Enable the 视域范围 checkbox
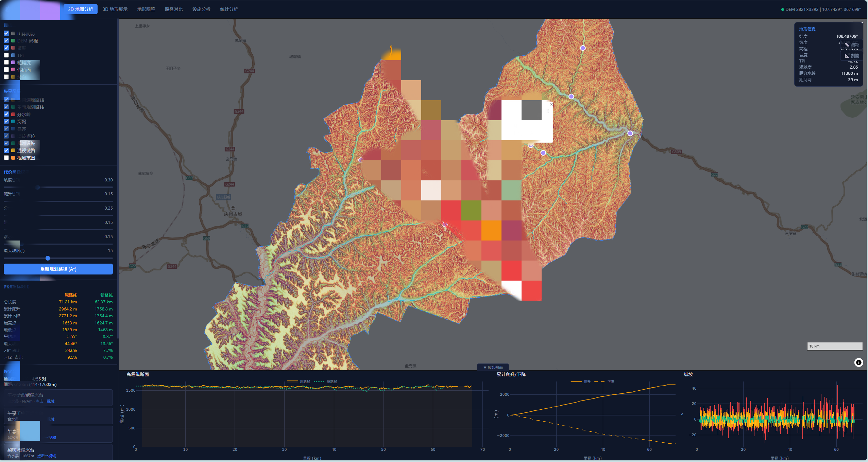This screenshot has height=462, width=868. (6, 158)
